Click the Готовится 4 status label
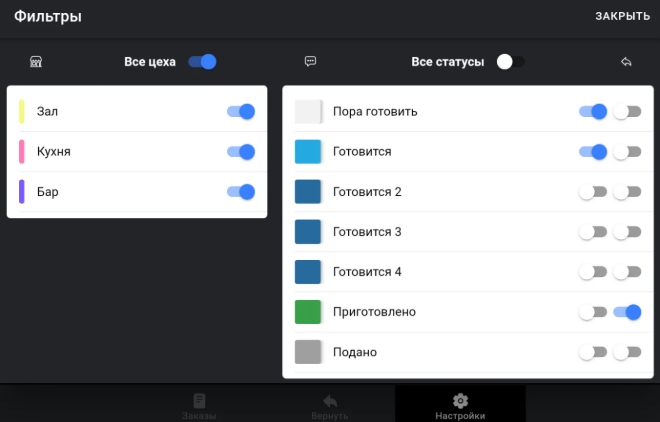The image size is (660, 422). coord(367,272)
